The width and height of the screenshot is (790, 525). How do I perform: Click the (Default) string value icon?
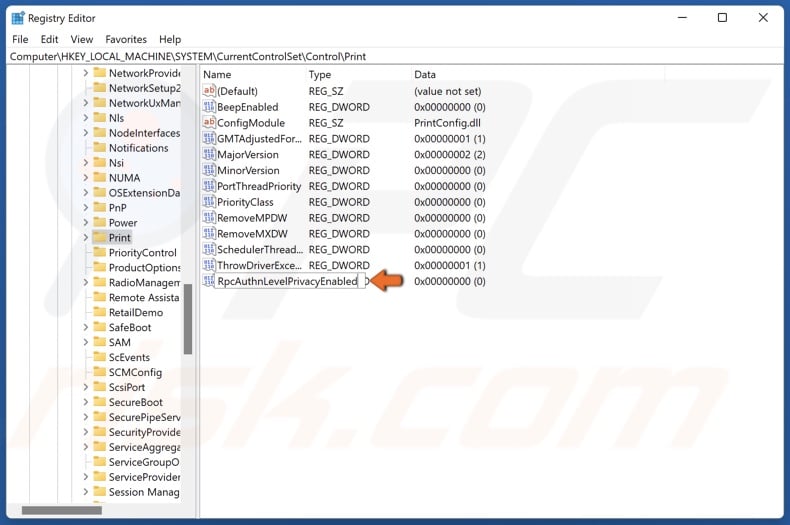coord(209,91)
